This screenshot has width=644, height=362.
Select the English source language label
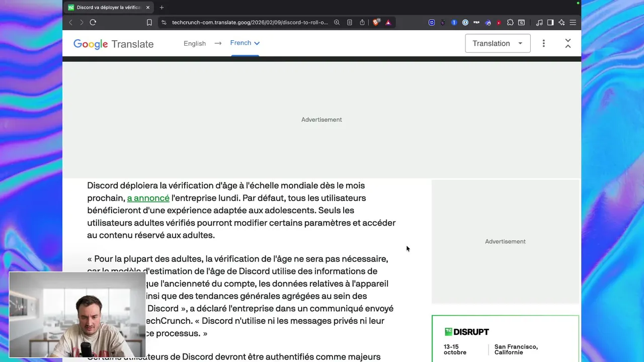[195, 43]
